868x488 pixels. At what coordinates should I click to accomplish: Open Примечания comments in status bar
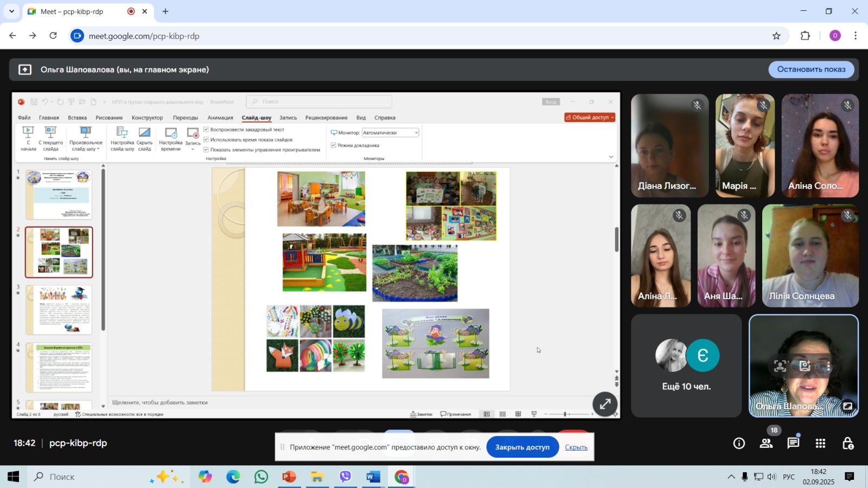(x=456, y=414)
